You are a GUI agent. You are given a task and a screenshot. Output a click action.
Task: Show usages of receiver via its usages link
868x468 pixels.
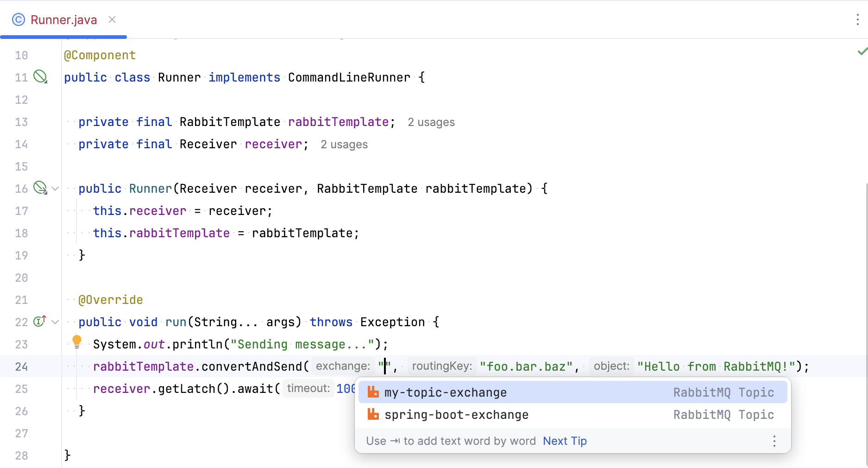344,144
